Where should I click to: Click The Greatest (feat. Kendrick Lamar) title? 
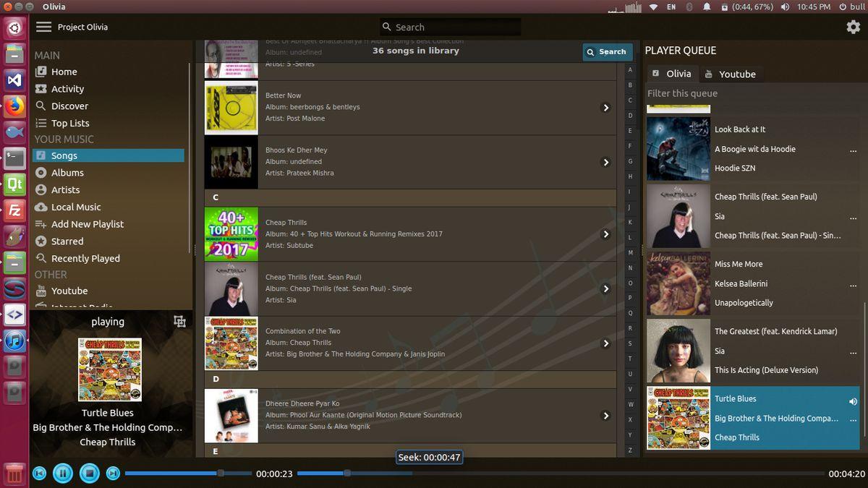(x=776, y=331)
